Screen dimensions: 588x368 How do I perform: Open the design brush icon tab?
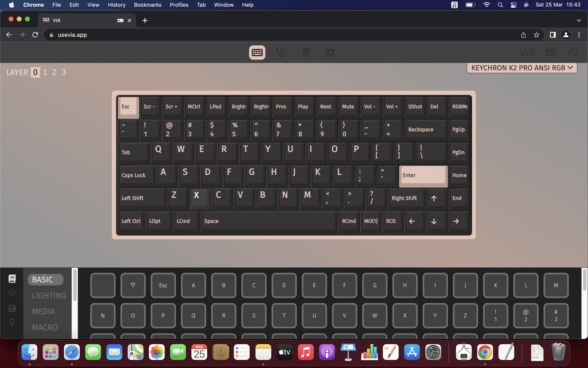click(306, 53)
